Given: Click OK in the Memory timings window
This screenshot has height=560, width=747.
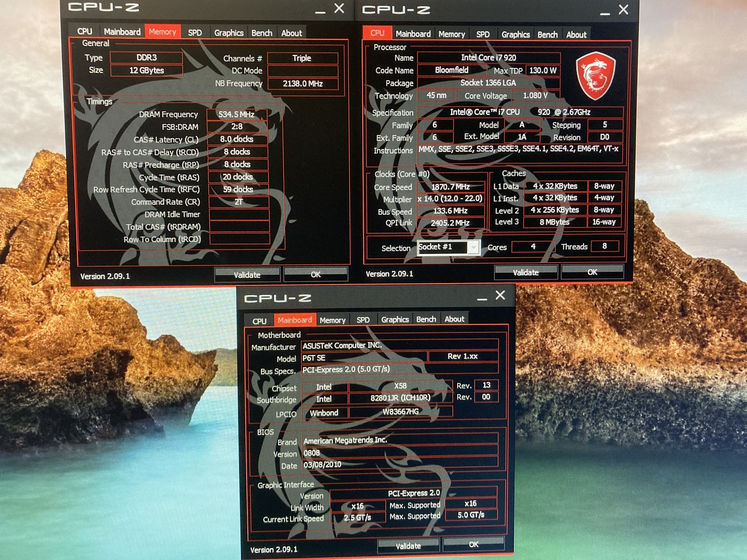Looking at the screenshot, I should click(315, 274).
